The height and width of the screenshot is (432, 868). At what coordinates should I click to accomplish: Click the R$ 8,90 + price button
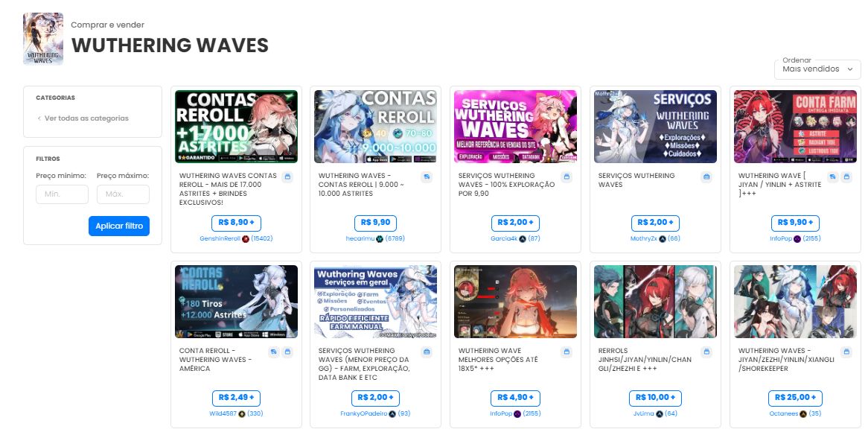pos(237,223)
